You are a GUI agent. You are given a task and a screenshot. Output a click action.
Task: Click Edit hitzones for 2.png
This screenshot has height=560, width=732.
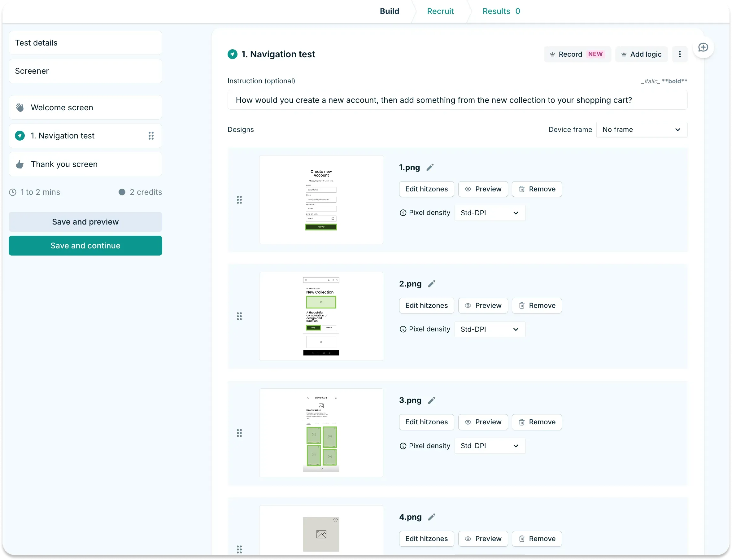(426, 305)
